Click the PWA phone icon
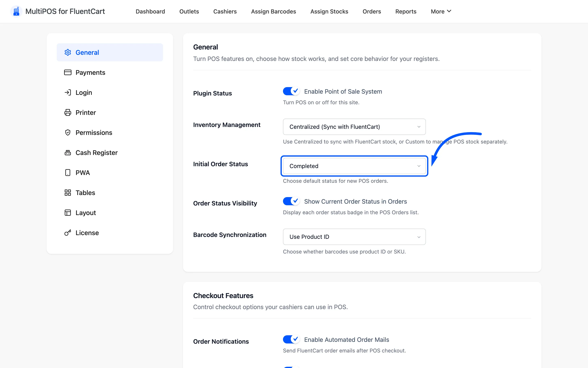The height and width of the screenshot is (368, 588). pyautogui.click(x=68, y=173)
